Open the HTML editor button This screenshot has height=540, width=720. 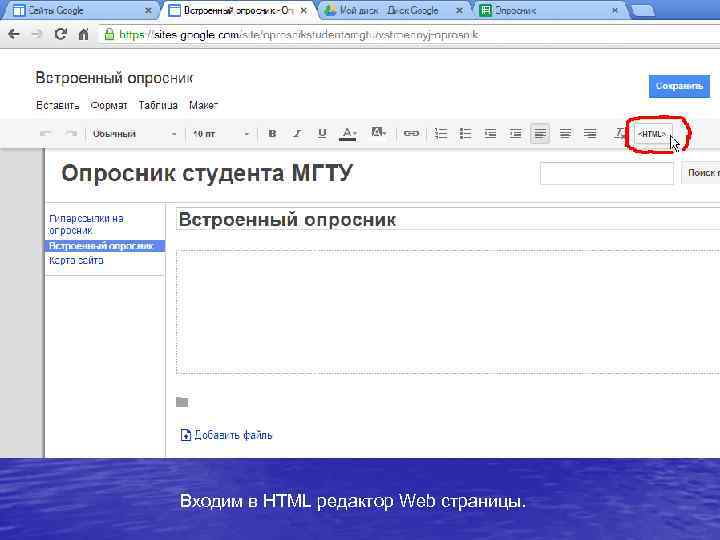pyautogui.click(x=652, y=134)
